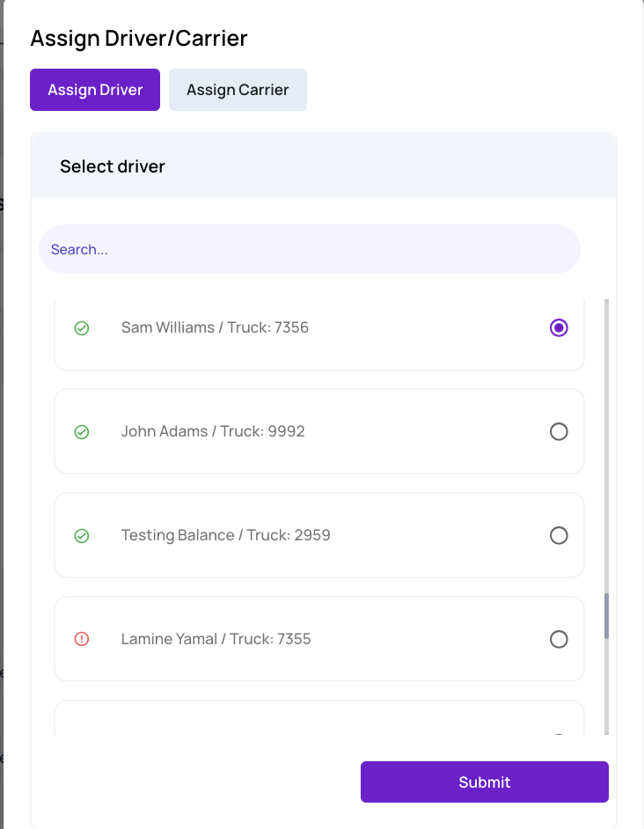Choose John Adams radio button
Image resolution: width=644 pixels, height=829 pixels.
coord(559,431)
